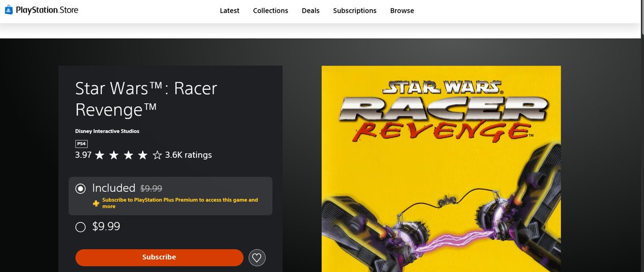Viewport: 644px width, 272px height.
Task: Open the Browse menu item
Action: click(402, 11)
